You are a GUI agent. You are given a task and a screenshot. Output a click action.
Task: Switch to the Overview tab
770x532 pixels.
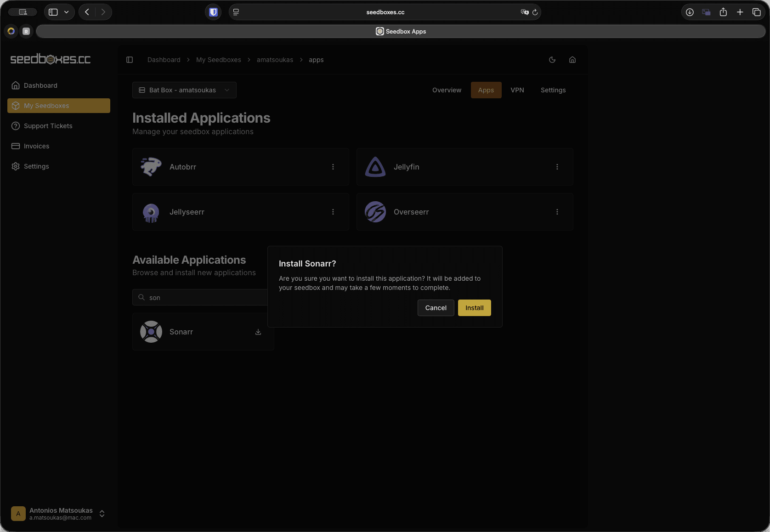[x=447, y=90]
